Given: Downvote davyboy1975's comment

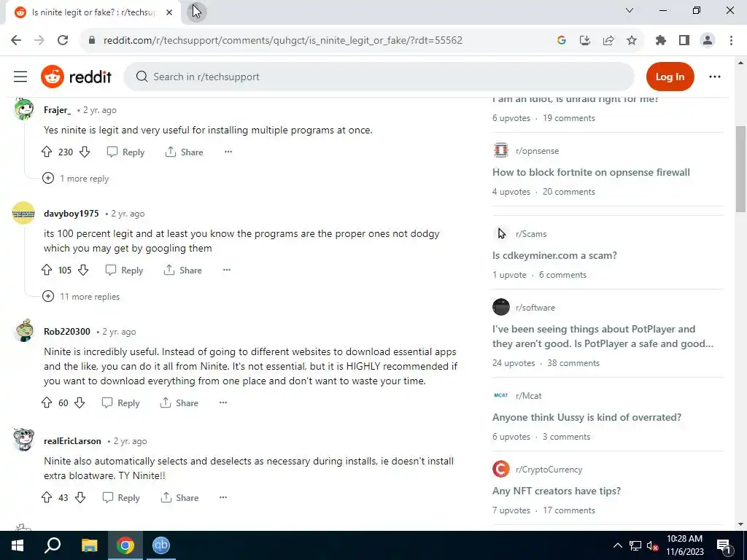Looking at the screenshot, I should pyautogui.click(x=83, y=270).
